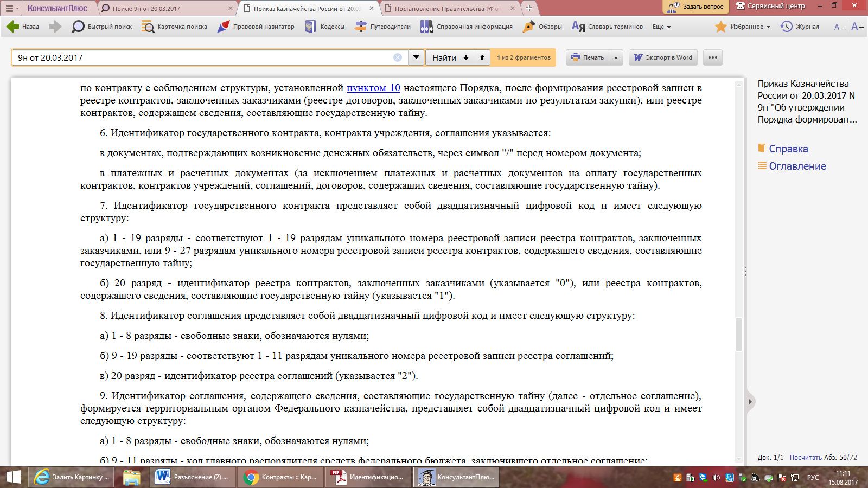Open Карточка поиска

[x=174, y=27]
